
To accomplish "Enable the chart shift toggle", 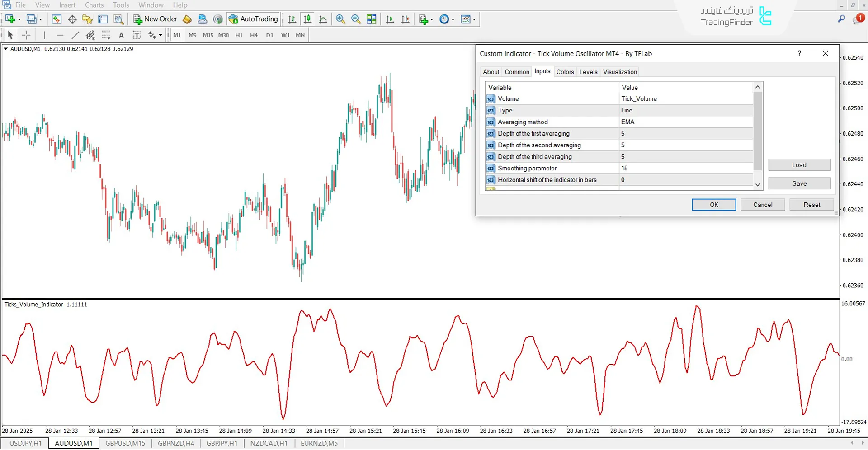I will pyautogui.click(x=405, y=19).
